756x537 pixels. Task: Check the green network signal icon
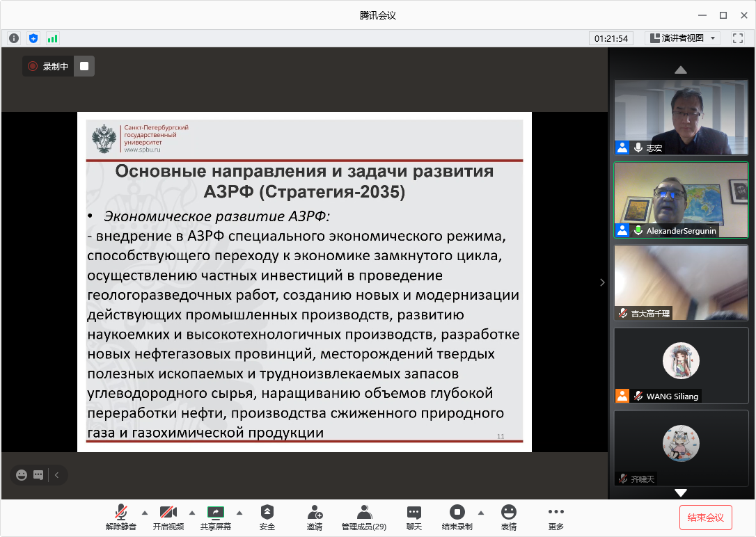point(52,38)
